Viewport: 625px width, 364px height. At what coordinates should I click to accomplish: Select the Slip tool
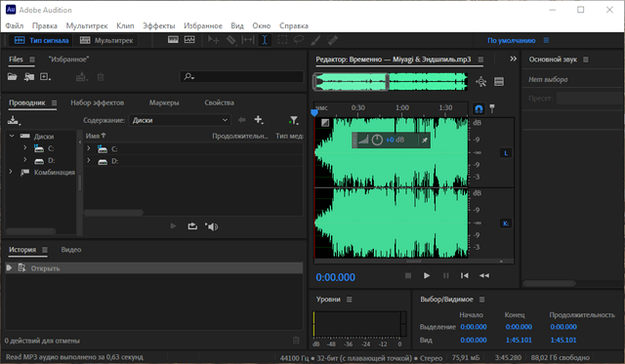click(x=248, y=40)
